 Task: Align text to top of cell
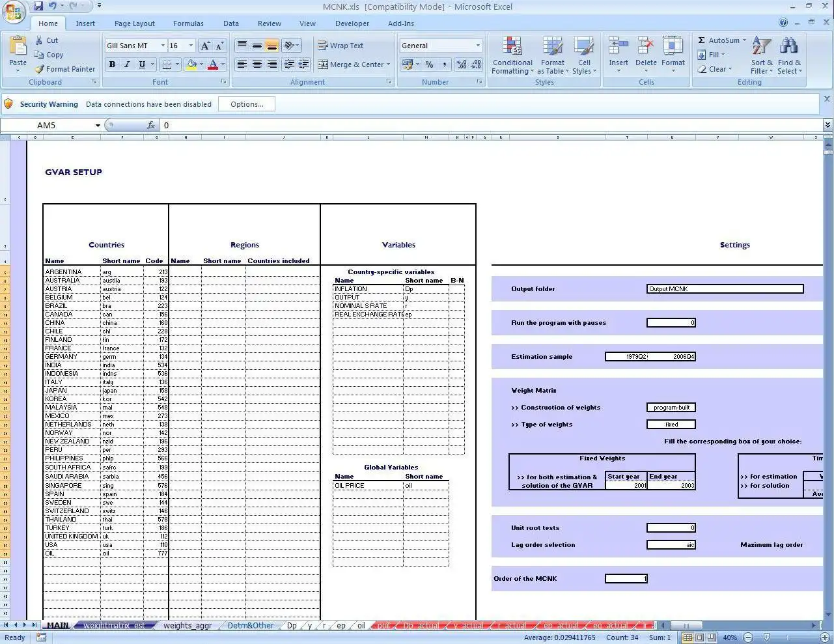click(x=242, y=46)
